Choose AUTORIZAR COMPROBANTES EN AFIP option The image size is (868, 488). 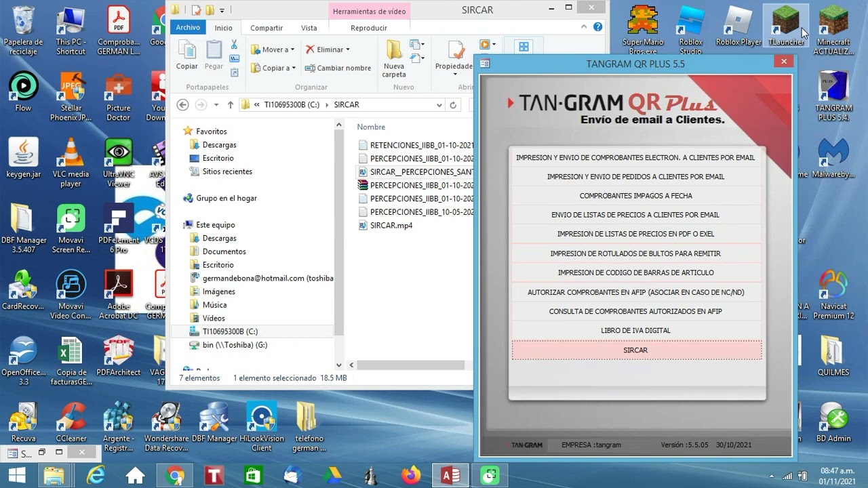(636, 293)
